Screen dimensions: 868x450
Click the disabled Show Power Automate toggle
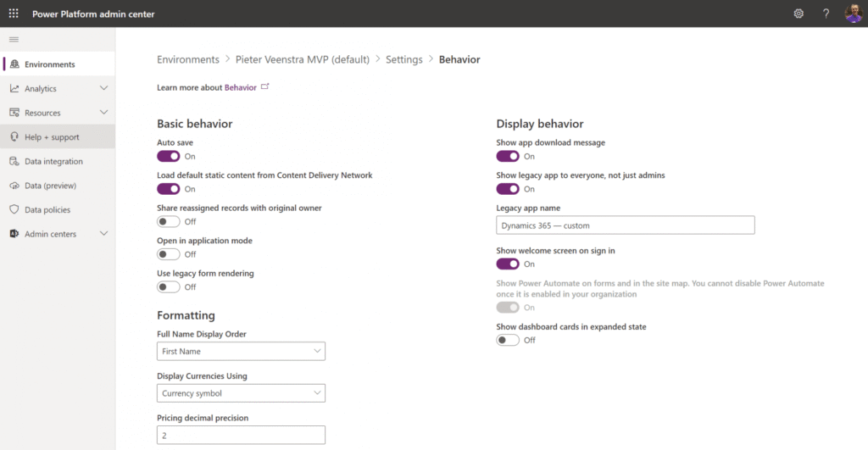pos(508,307)
